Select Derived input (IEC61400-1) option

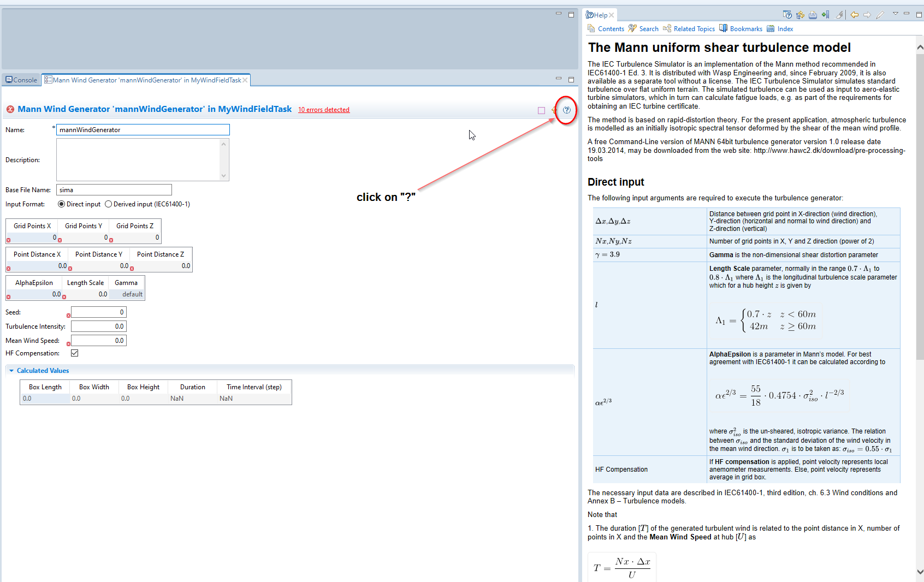108,204
